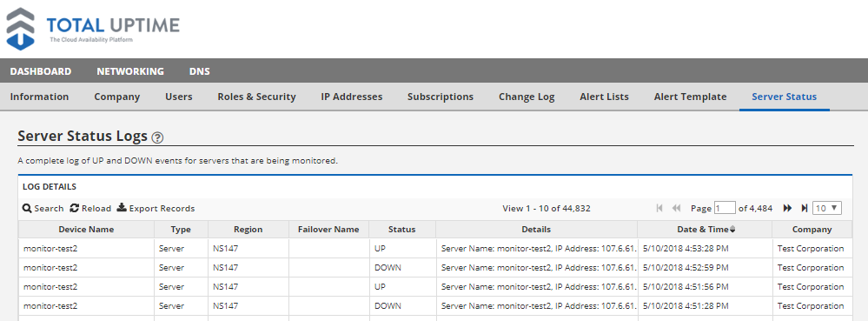Select the row dated 5/10/2018 4:51:56 PM
Screen dimensions: 868x321
coord(435,287)
